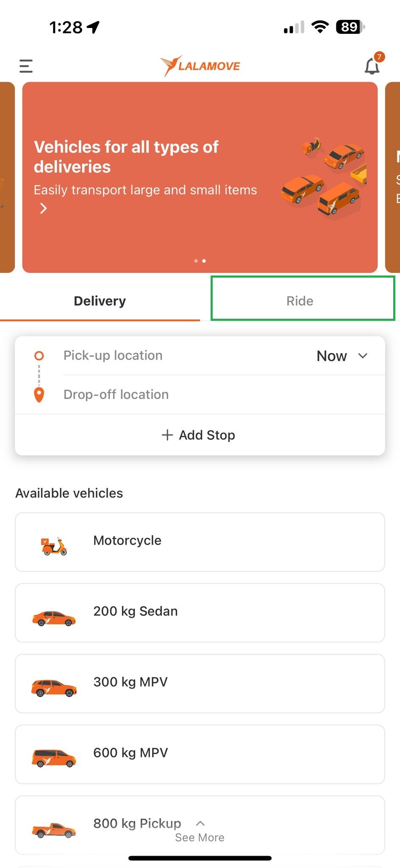The height and width of the screenshot is (868, 400).
Task: Choose the Motorcycle vehicle option
Action: (x=200, y=542)
